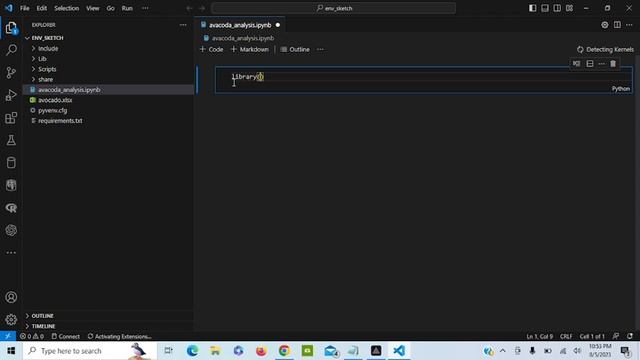Expand the Include folder
This screenshot has height=360, width=640.
coord(48,49)
